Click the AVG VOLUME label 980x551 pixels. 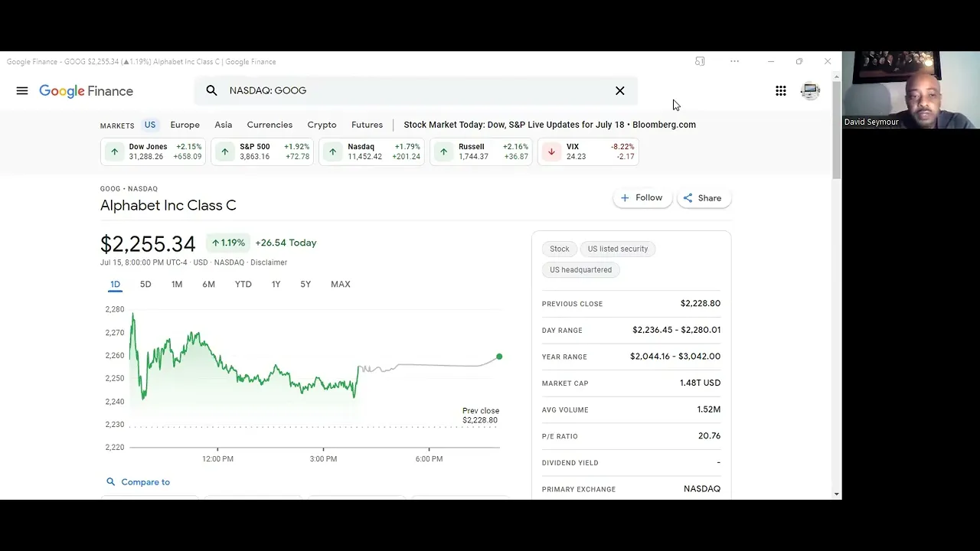pyautogui.click(x=565, y=410)
